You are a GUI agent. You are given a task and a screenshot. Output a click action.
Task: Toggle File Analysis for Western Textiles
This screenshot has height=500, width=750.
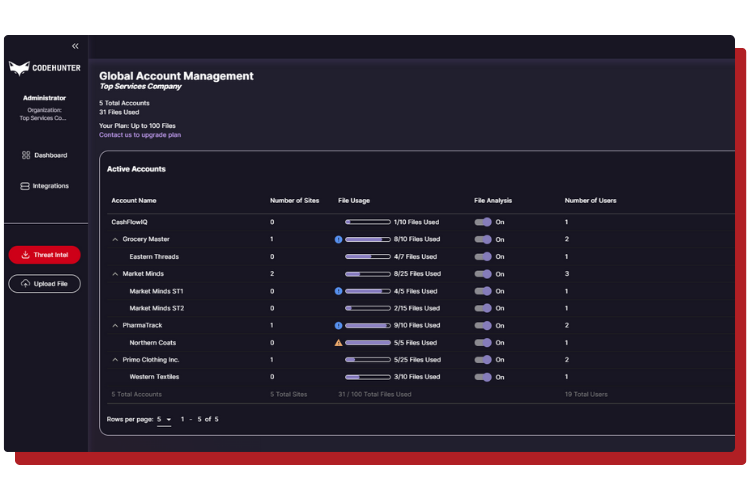483,377
